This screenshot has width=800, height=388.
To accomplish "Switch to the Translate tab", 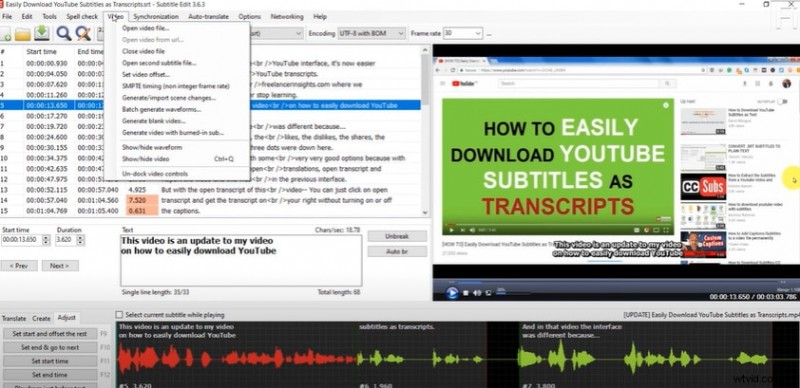I will pos(14,318).
